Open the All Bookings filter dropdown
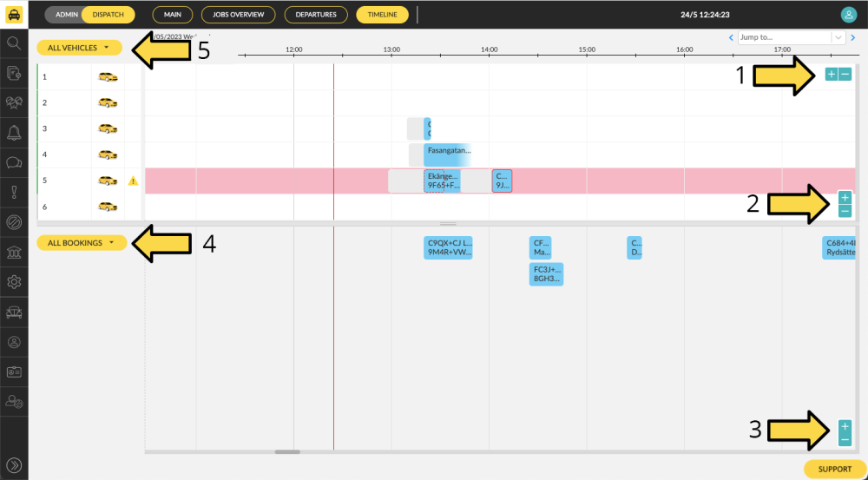 [82, 243]
